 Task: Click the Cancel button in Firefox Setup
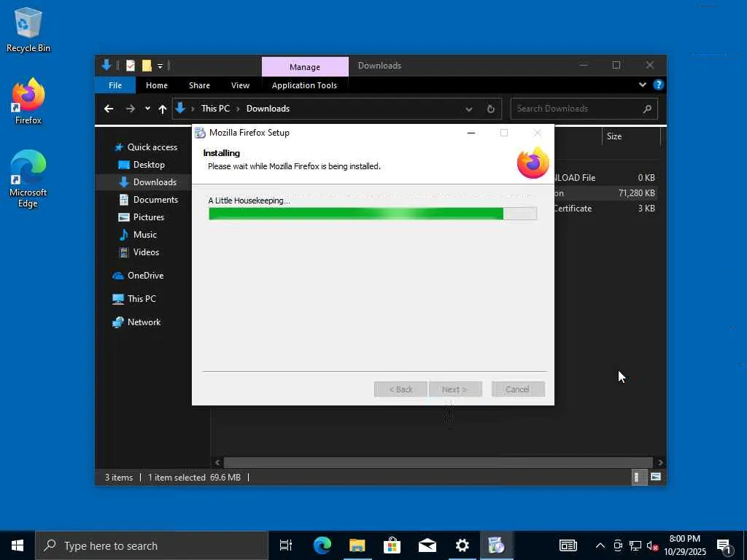[x=518, y=389]
